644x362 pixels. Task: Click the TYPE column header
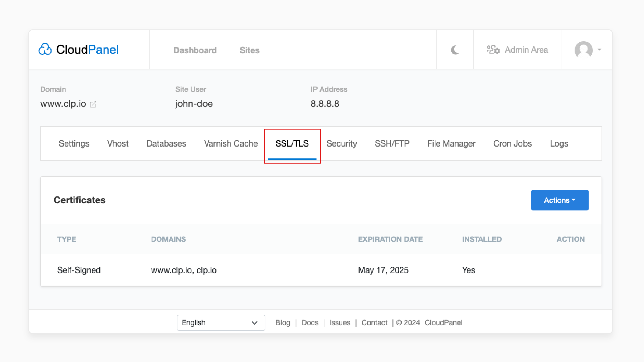(66, 239)
